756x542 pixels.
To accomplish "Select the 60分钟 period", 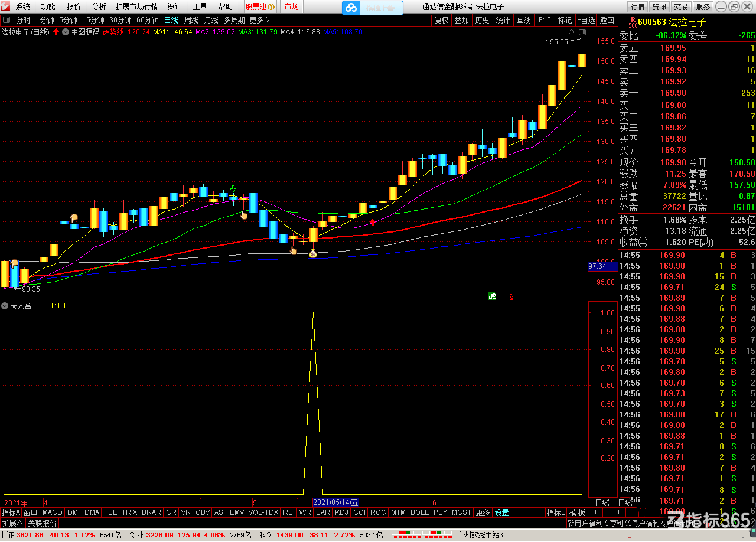I will [x=148, y=20].
